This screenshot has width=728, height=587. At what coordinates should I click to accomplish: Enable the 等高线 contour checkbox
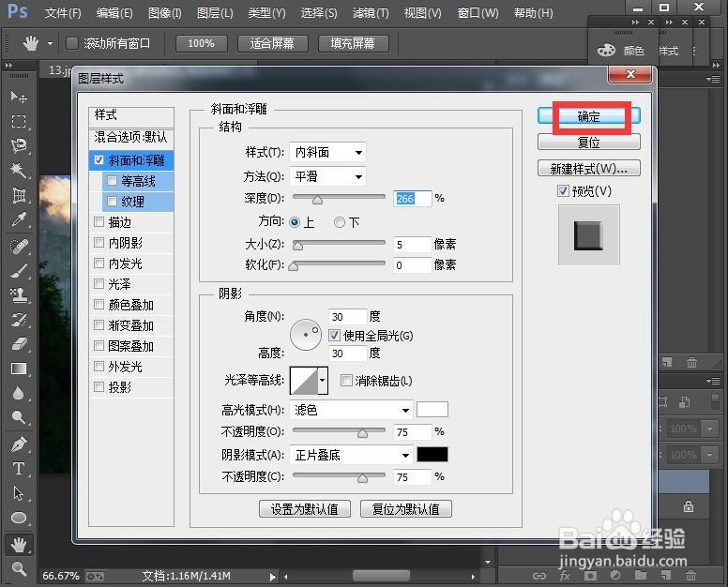(x=112, y=181)
